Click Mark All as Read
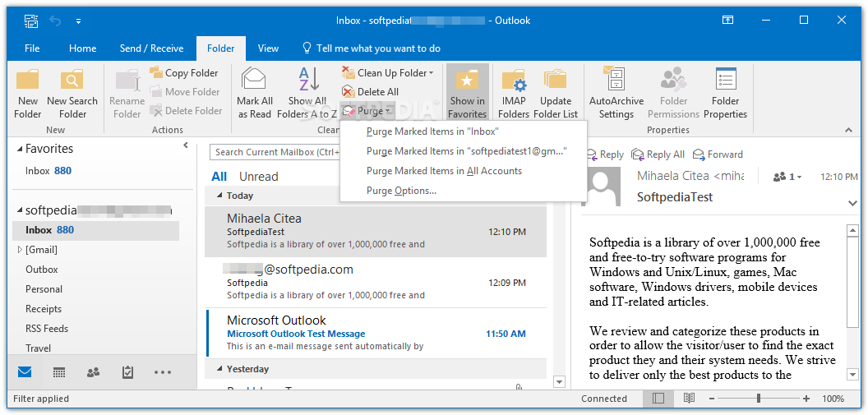The width and height of the screenshot is (868, 415). click(255, 94)
